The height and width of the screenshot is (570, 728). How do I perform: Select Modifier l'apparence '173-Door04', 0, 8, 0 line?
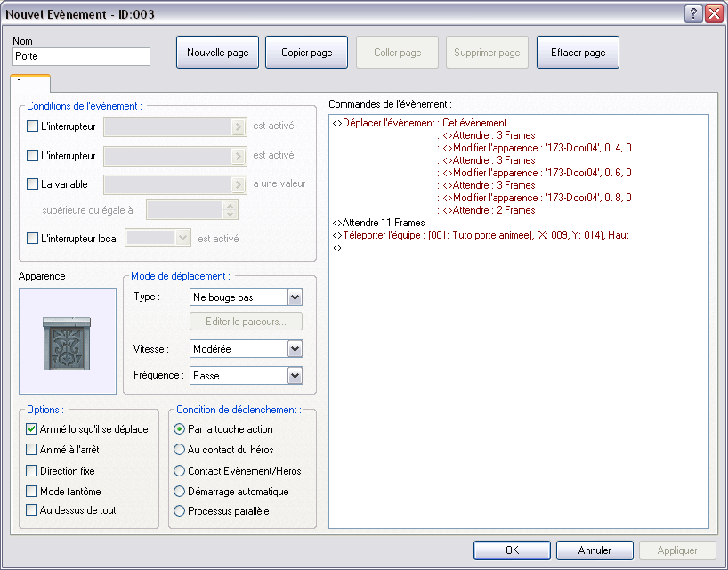click(537, 198)
